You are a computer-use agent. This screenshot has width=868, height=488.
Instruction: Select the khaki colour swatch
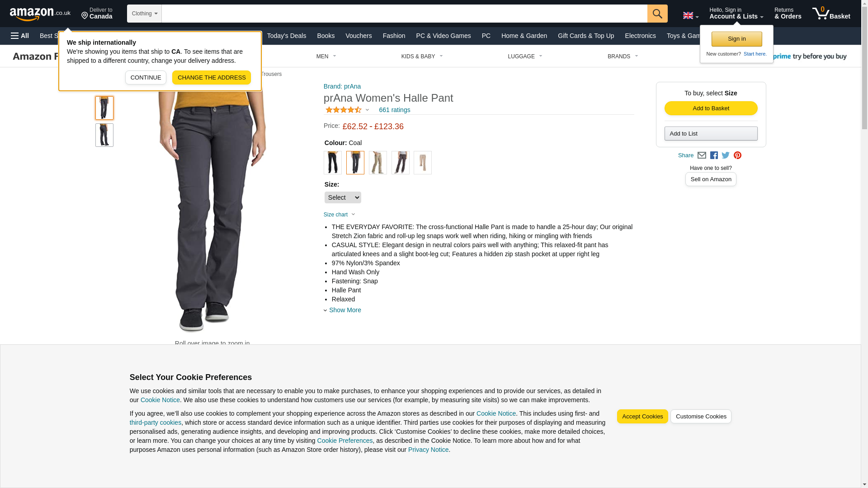click(377, 163)
